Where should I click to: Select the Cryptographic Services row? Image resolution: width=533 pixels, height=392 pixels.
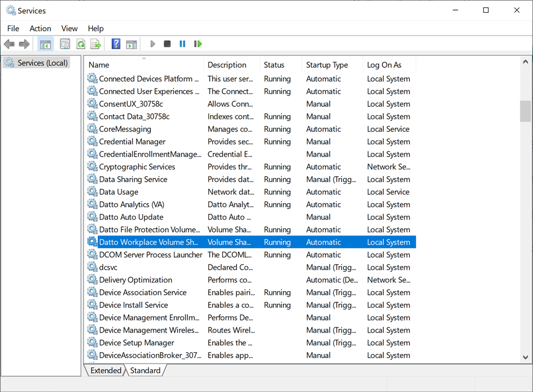click(x=137, y=167)
